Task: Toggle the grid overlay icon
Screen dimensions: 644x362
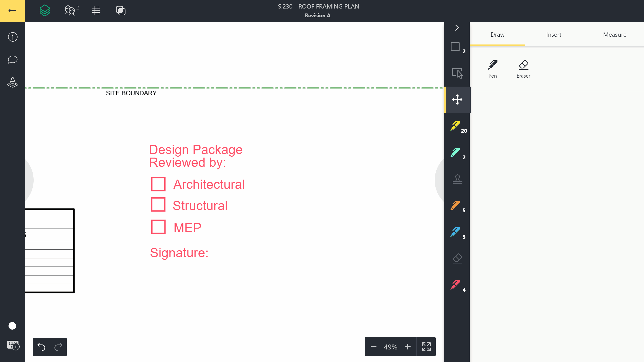Action: 96,11
